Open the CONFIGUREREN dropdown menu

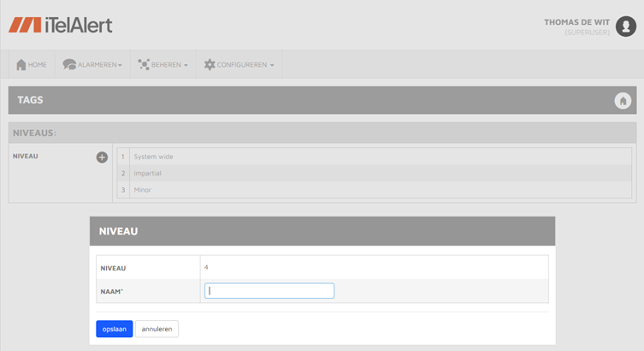click(x=239, y=64)
